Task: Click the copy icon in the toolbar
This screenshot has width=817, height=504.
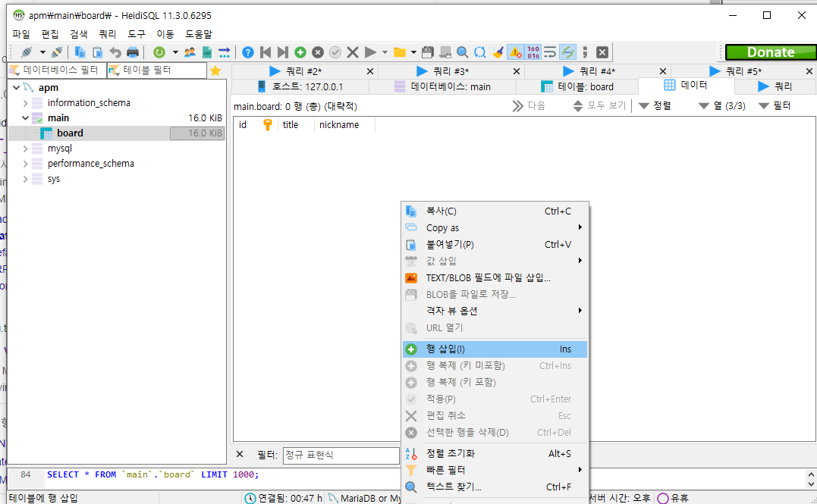Action: point(80,52)
